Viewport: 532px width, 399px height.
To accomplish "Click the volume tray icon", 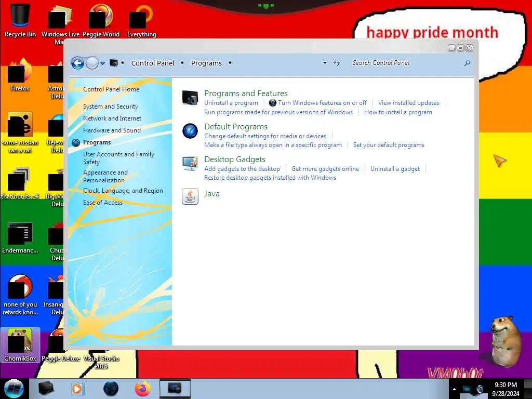I will click(480, 389).
